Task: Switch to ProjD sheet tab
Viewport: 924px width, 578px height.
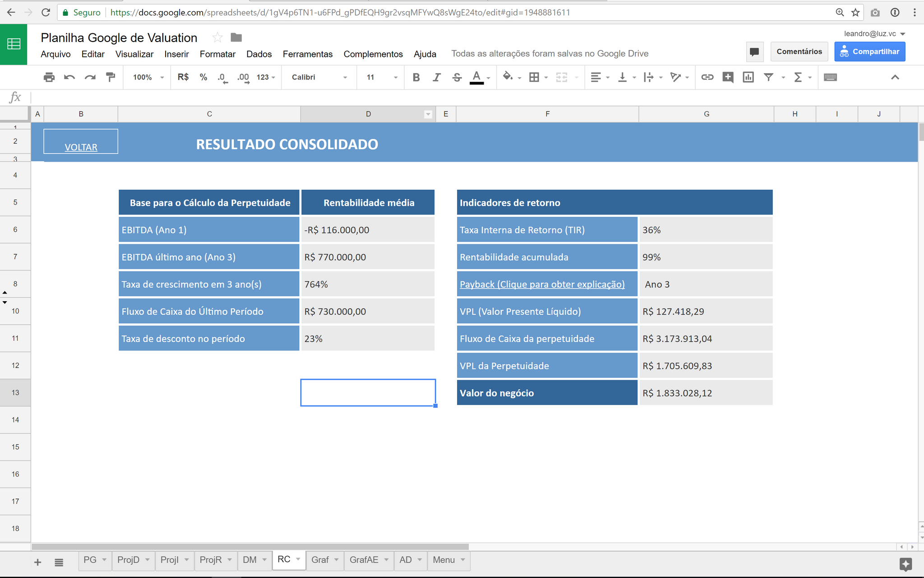Action: 128,559
